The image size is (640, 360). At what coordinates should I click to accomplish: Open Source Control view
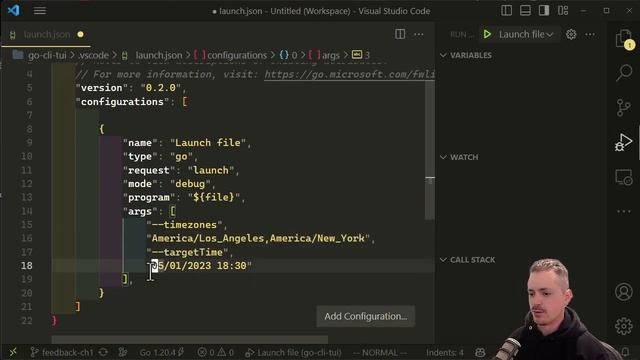[624, 108]
